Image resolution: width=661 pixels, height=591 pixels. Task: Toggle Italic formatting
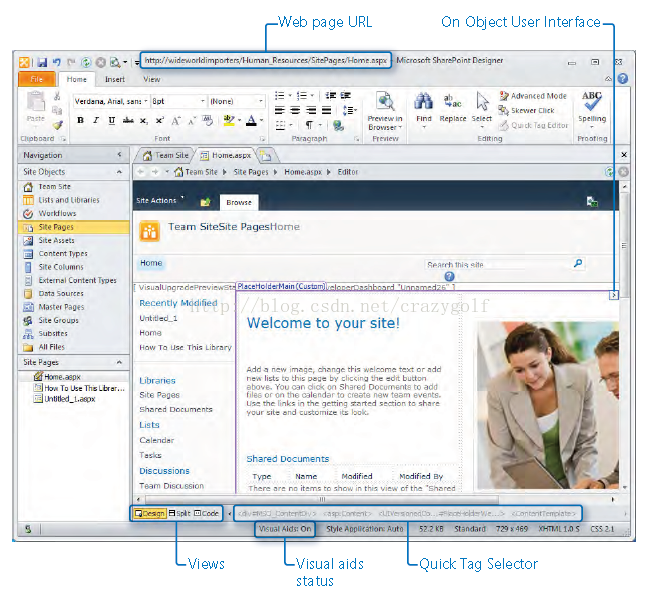pos(96,121)
